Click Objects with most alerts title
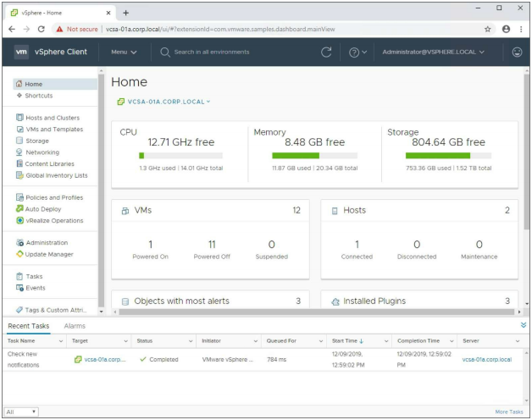The image size is (532, 420). click(181, 301)
